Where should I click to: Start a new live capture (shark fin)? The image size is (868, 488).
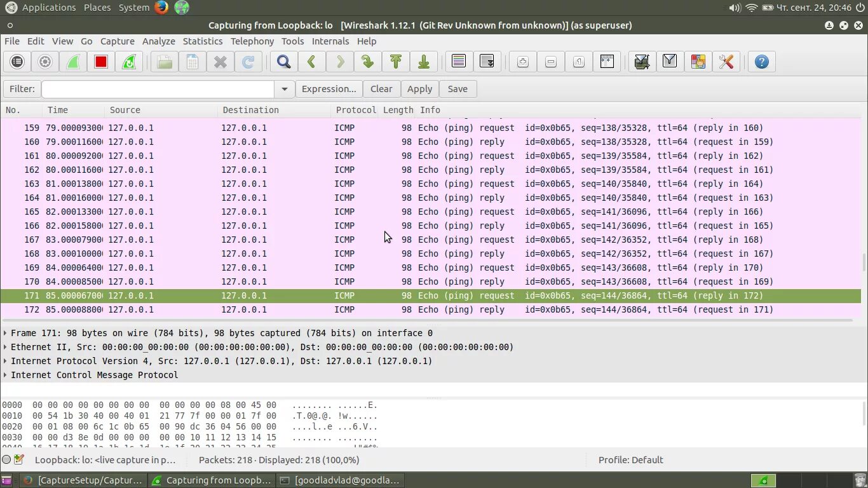click(x=73, y=62)
